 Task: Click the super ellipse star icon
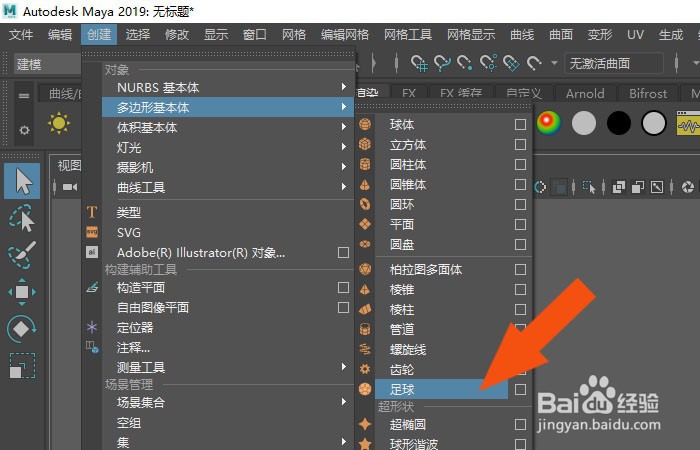click(x=365, y=424)
